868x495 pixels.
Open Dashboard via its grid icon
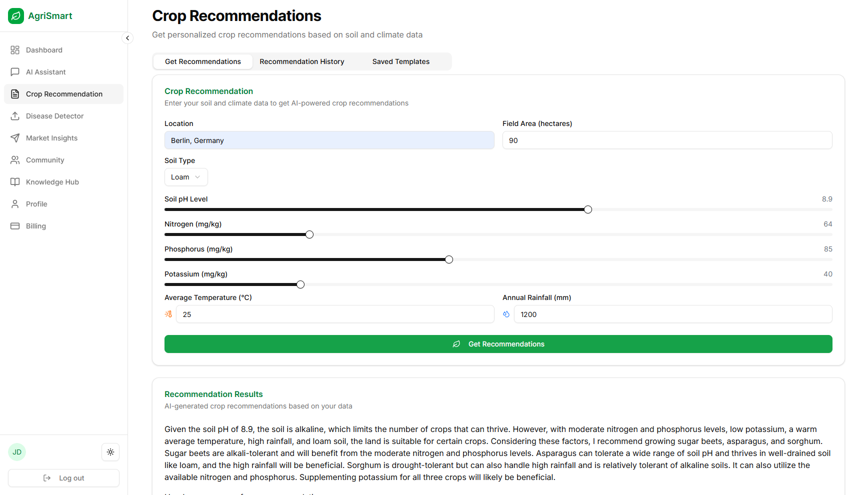tap(15, 50)
